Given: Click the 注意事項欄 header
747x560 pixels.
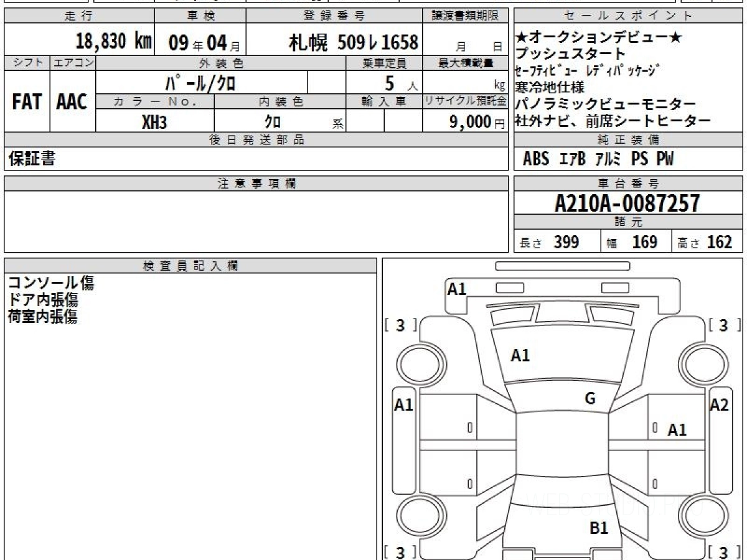Looking at the screenshot, I should [x=256, y=184].
